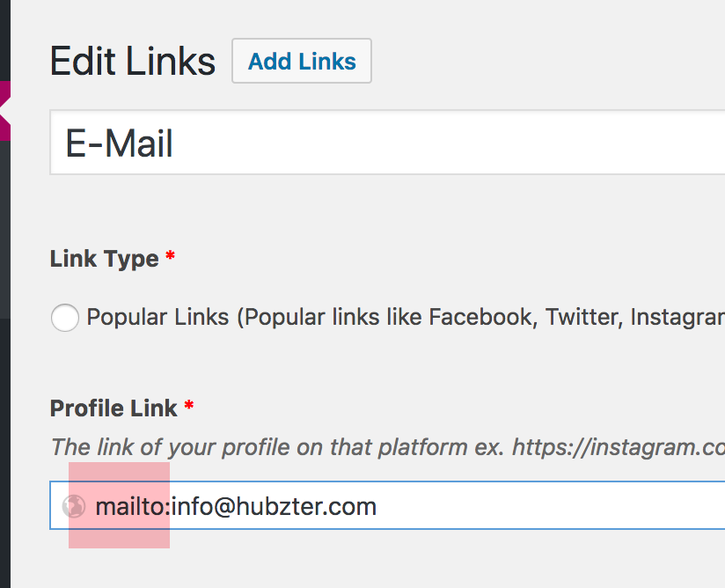Click the Add Links button

point(302,61)
